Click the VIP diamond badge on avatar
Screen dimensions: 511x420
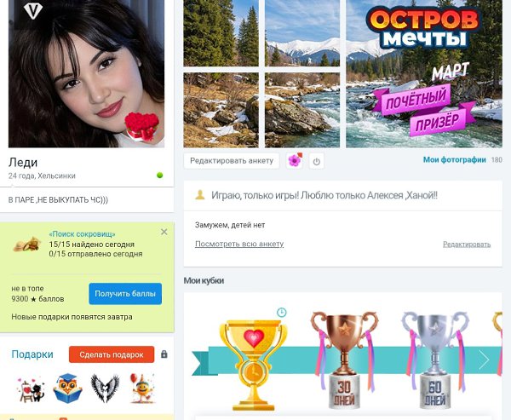click(x=33, y=11)
